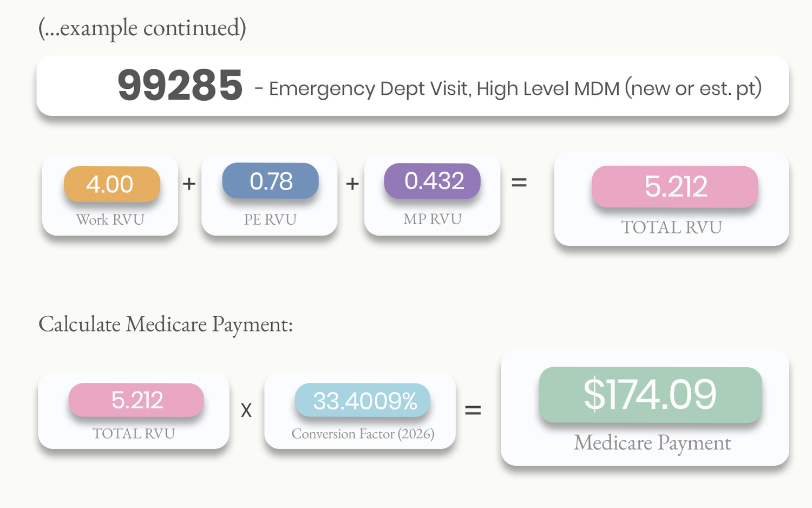Click the Medicare Payment label
812x508 pixels.
(x=652, y=443)
